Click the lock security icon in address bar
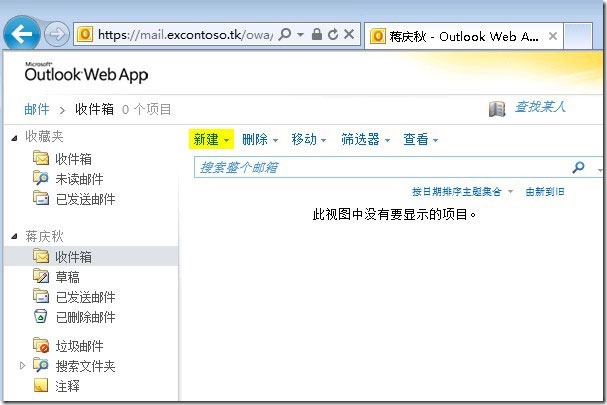This screenshot has width=607, height=405. [x=316, y=34]
